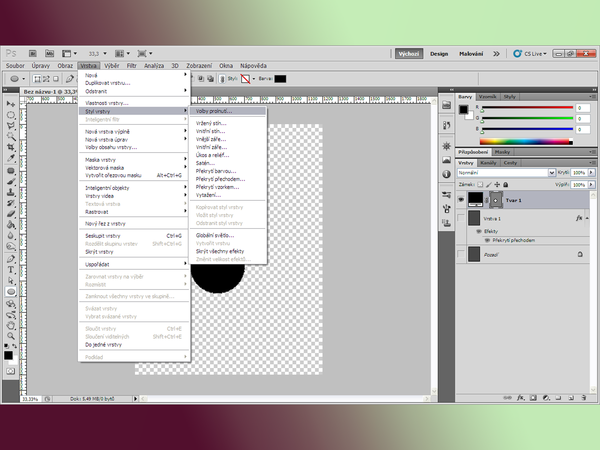
Task: Open the CS Live dropdown
Action: pyautogui.click(x=528, y=54)
